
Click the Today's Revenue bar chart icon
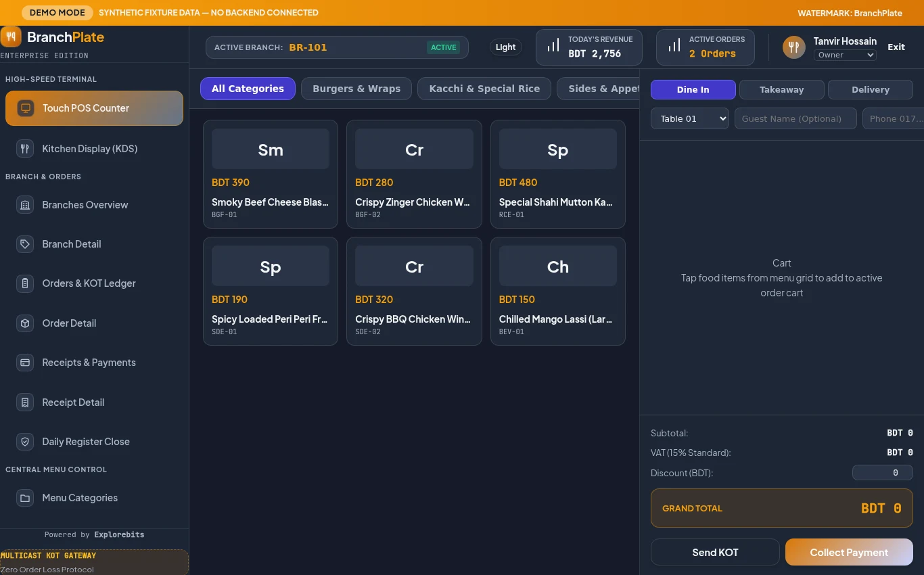click(x=553, y=46)
